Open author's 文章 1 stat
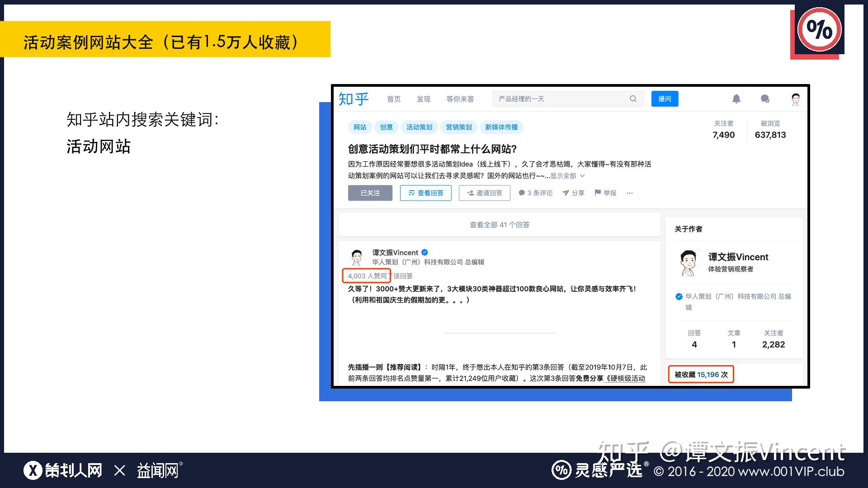Screen dimensions: 868x488 click(734, 339)
